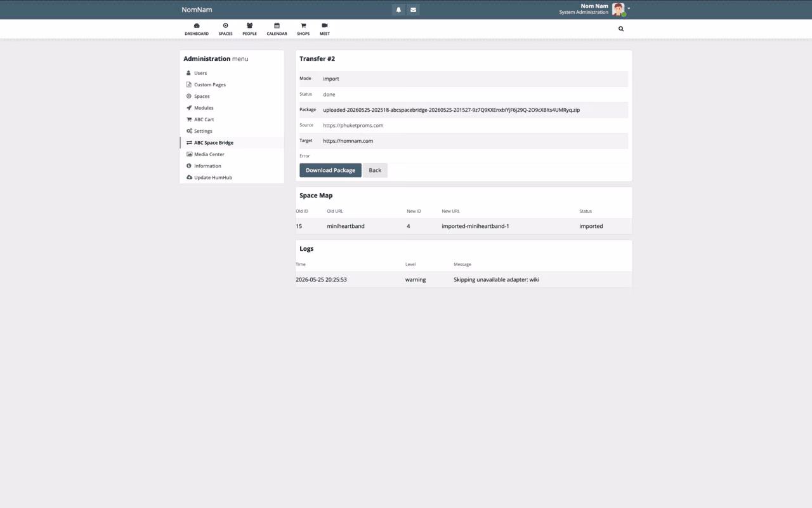This screenshot has width=812, height=508.
Task: Click the search magnifier icon
Action: click(x=621, y=29)
